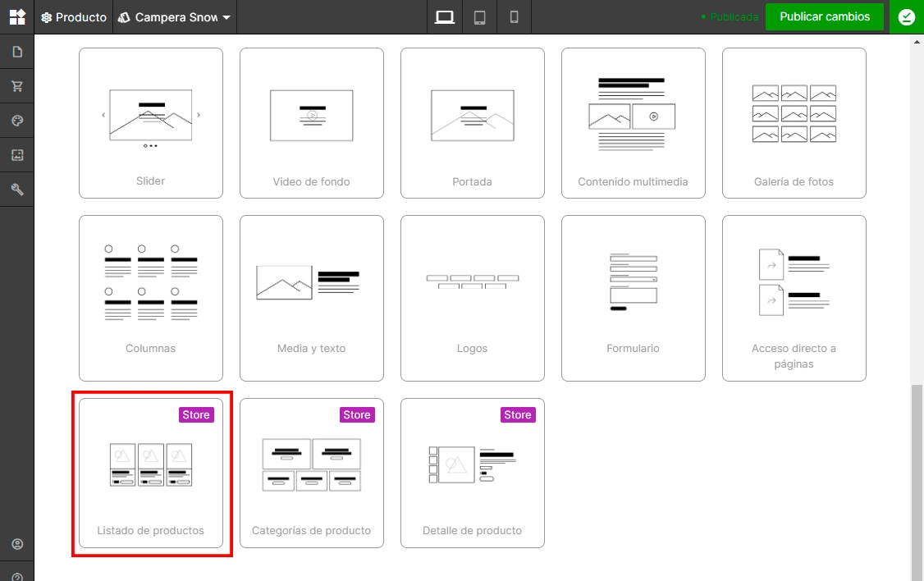924x581 pixels.
Task: Open the wrench tools icon
Action: pos(17,189)
